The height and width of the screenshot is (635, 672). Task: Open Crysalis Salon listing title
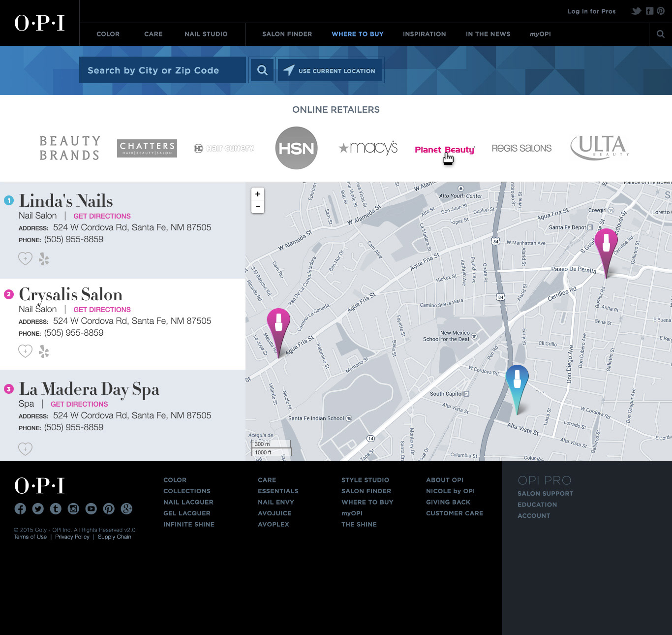point(71,295)
